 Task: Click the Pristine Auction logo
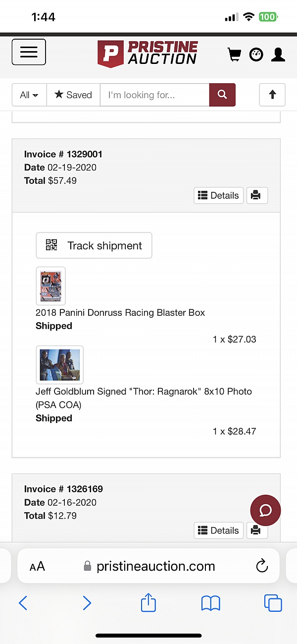point(148,53)
